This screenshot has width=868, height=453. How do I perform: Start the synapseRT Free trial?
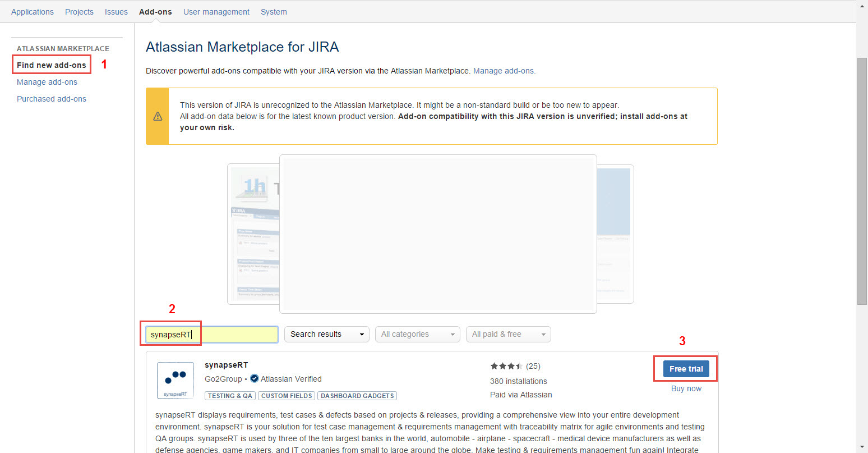[x=686, y=369]
